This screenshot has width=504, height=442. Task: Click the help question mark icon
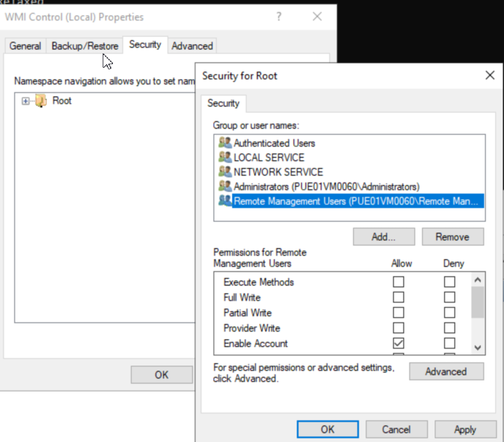(278, 17)
